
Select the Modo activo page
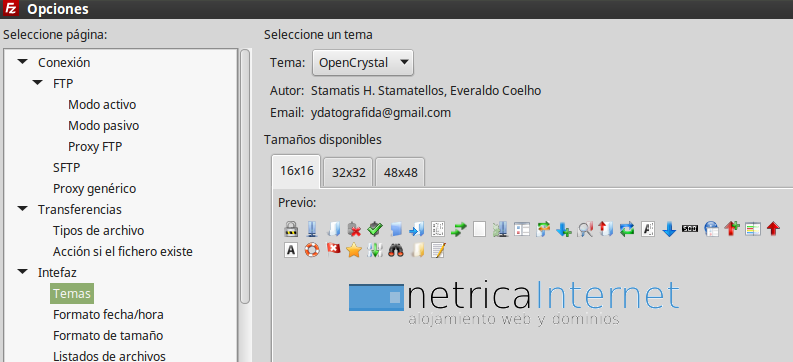pos(102,105)
